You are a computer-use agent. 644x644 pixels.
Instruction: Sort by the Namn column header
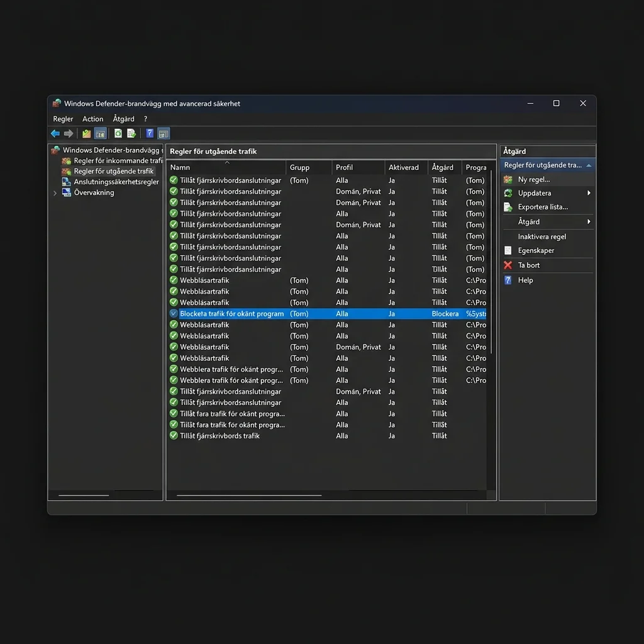pyautogui.click(x=226, y=167)
